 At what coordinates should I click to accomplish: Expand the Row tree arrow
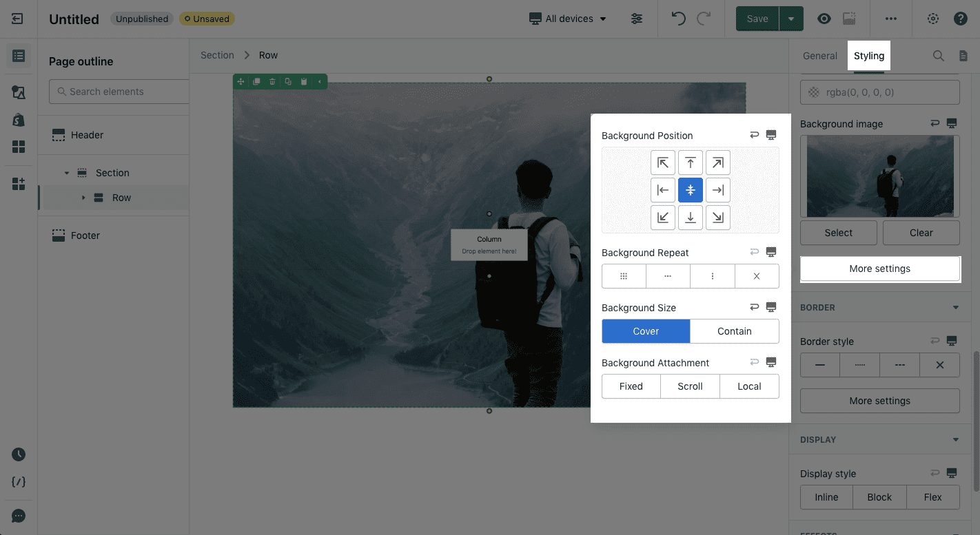(83, 198)
